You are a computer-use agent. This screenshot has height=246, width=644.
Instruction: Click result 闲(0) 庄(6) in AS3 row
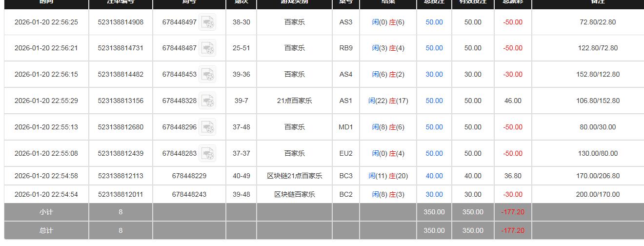click(388, 22)
